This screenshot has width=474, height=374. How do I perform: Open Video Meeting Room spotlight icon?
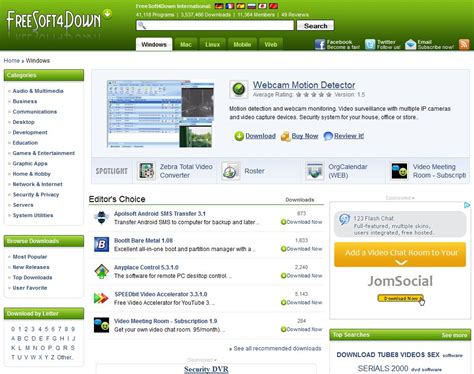point(399,171)
